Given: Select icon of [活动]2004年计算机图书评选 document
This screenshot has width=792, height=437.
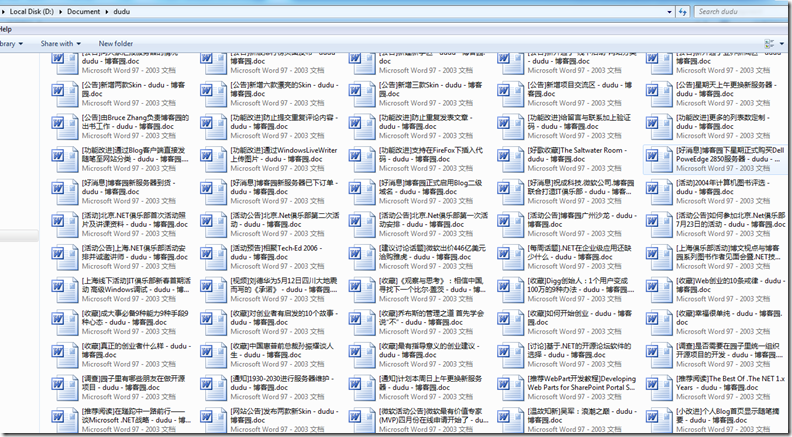Looking at the screenshot, I should click(x=659, y=193).
